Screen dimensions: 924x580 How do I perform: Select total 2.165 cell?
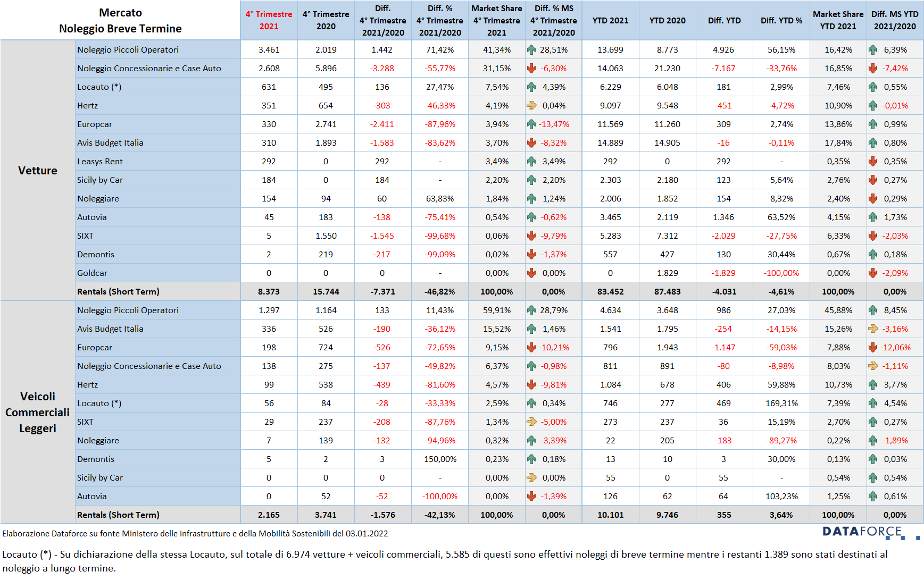click(x=269, y=515)
